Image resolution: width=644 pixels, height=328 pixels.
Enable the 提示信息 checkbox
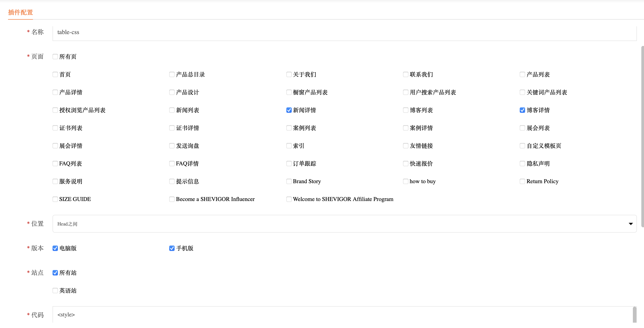coord(172,181)
